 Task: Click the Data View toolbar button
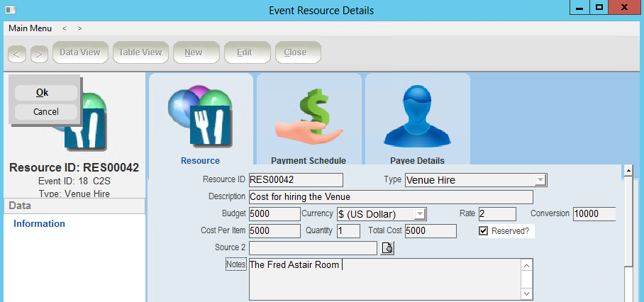pos(79,52)
